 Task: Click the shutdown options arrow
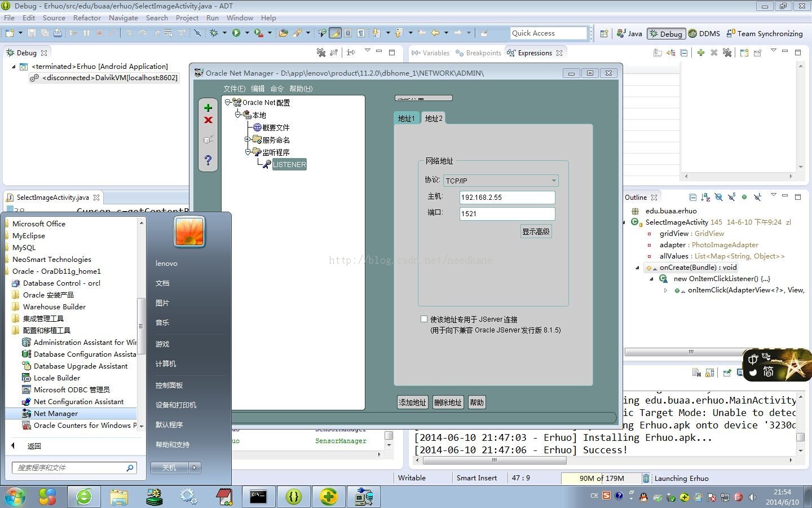[x=195, y=467]
